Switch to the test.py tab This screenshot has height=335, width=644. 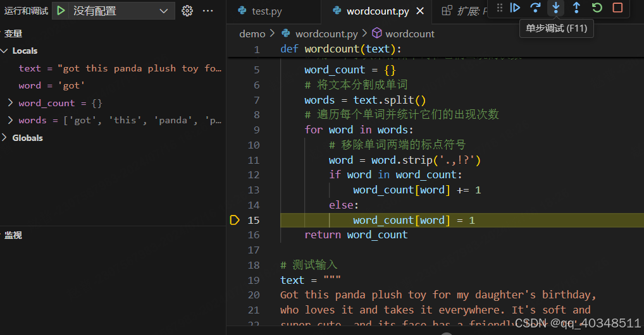tap(266, 11)
